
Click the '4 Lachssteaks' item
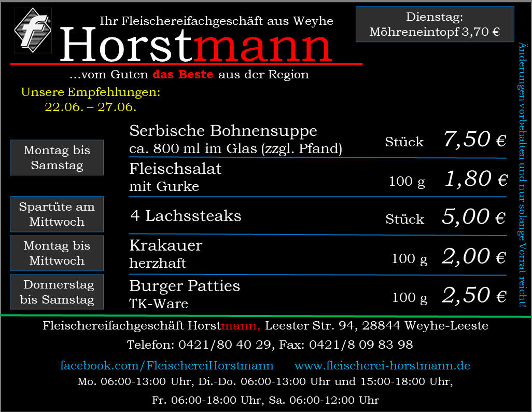186,216
